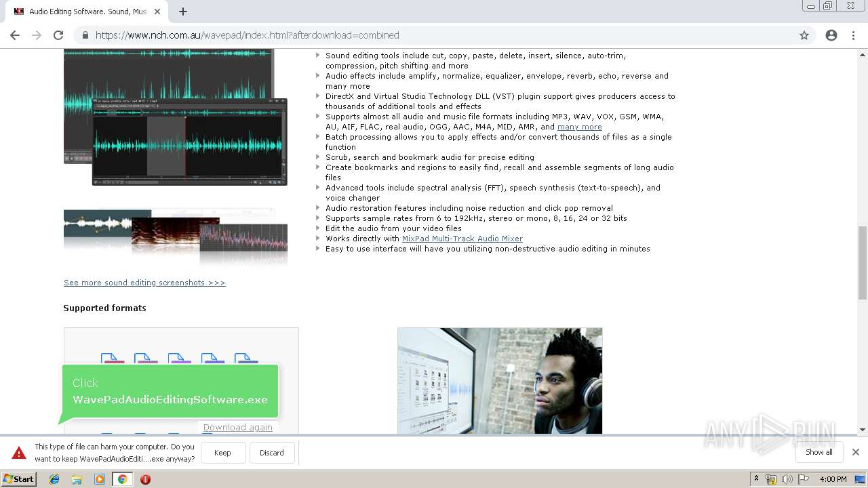The height and width of the screenshot is (488, 868).
Task: Click the Action Center flag tray icon
Action: pos(804,479)
